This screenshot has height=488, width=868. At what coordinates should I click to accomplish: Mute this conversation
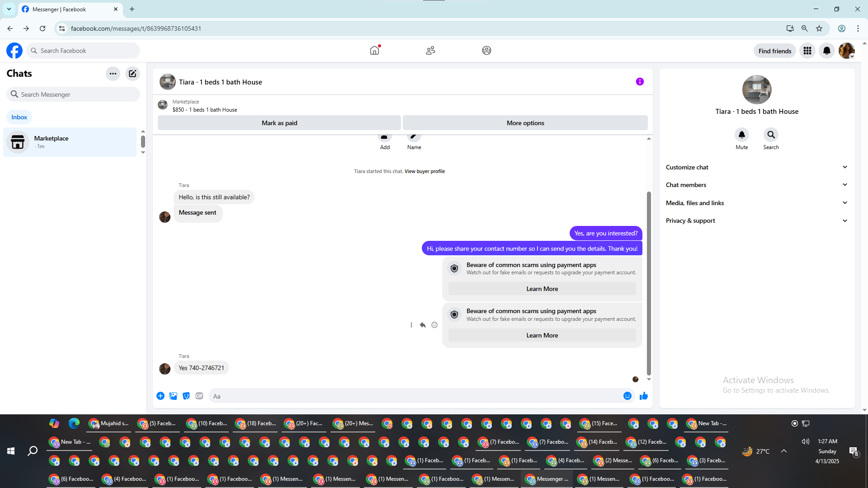pyautogui.click(x=742, y=135)
